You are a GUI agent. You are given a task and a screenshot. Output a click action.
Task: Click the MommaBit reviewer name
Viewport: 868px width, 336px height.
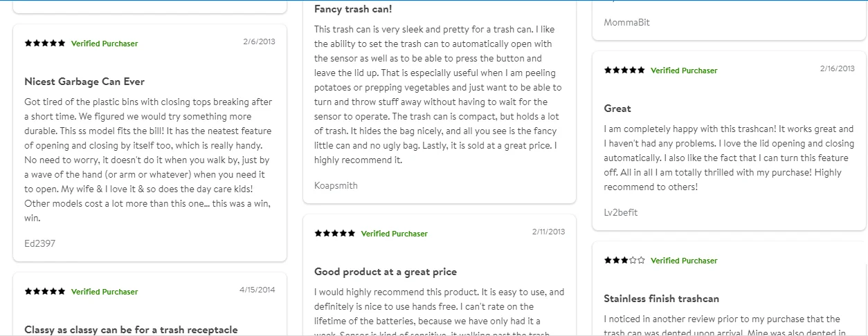(x=626, y=22)
